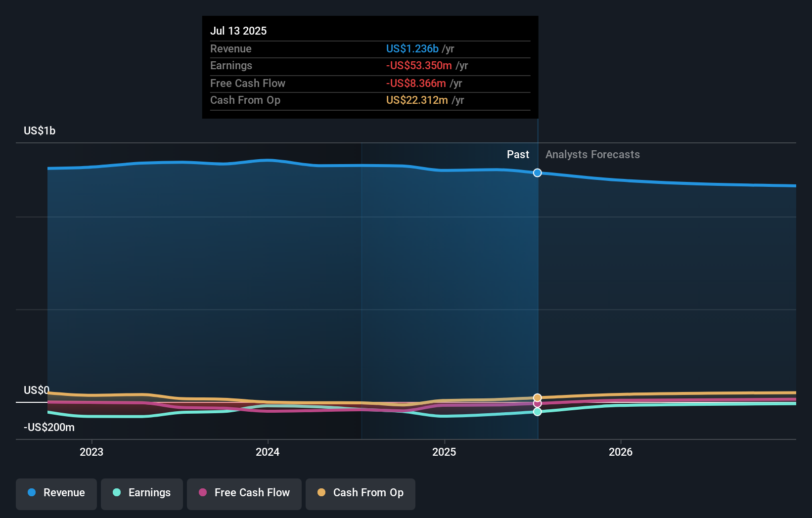Click the blue Revenue legend dot
The width and height of the screenshot is (812, 518).
click(x=31, y=493)
